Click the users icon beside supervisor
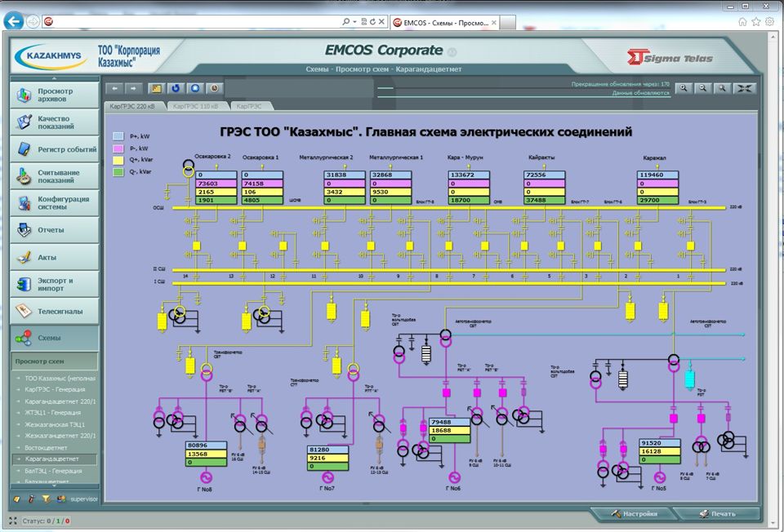Image resolution: width=784 pixels, height=532 pixels. tap(61, 499)
